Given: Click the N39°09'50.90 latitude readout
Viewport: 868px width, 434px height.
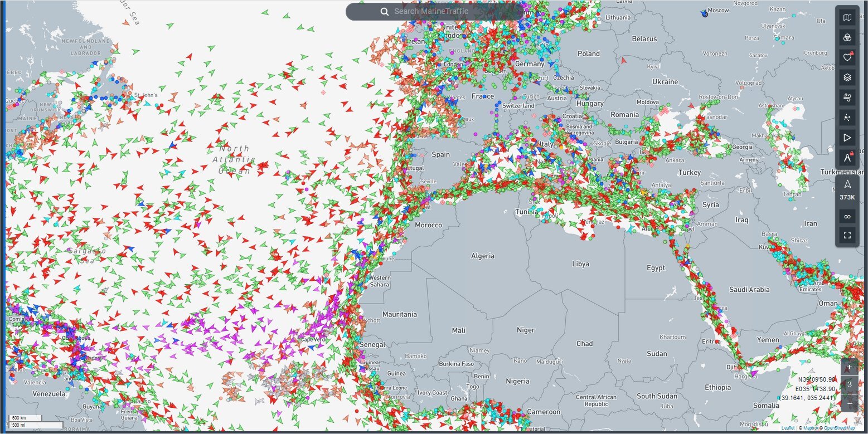Looking at the screenshot, I should pos(816,379).
